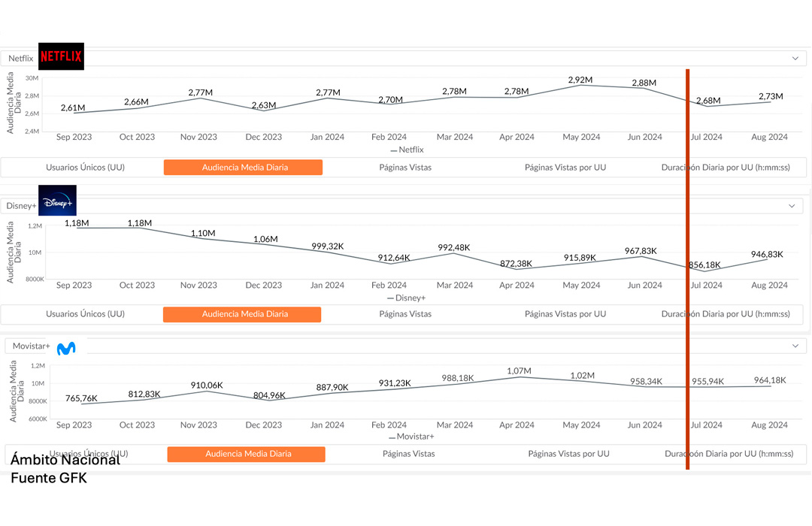Viewport: 812px width, 526px height.
Task: Click the Movistar+ Apr 2024 1,07M data point
Action: (518, 376)
